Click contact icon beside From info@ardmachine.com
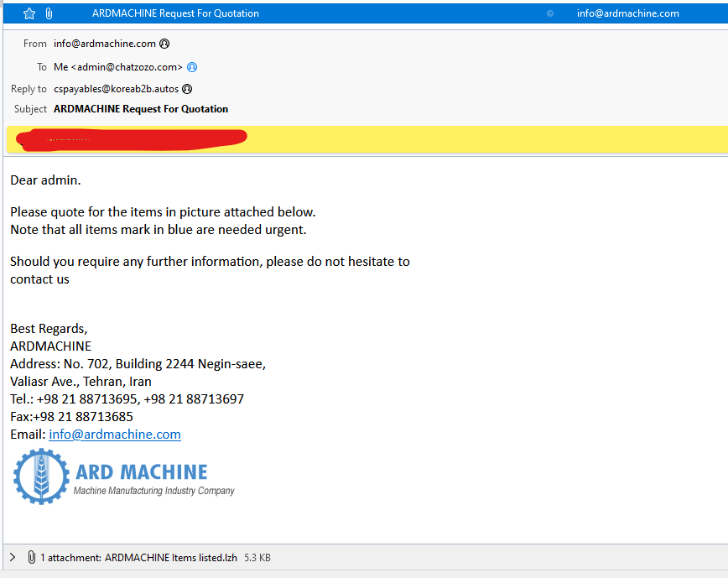Viewport: 728px width, 578px height. 164,44
